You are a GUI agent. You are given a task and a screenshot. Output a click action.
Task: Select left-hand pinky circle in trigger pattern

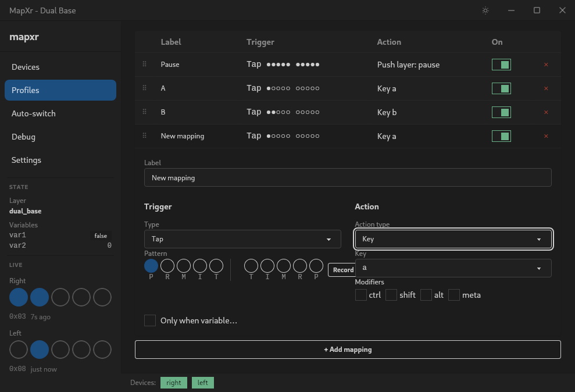[151, 266]
